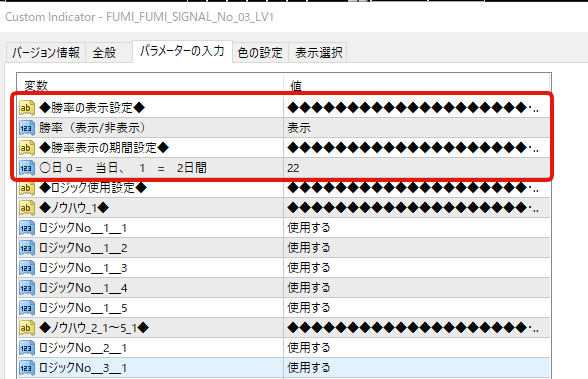Click the diamond value of ◆勝率の表示設定◆
Screen dimensions: 588x379
click(413, 108)
